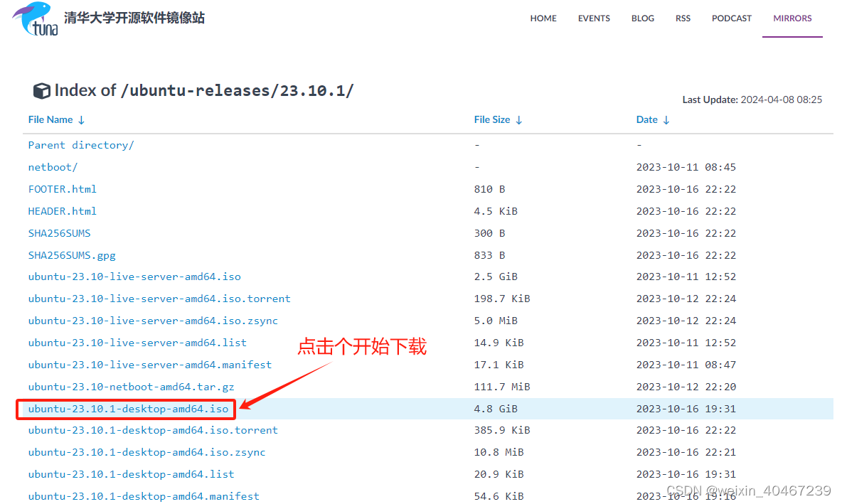The height and width of the screenshot is (504, 842).
Task: Click the File Size column header
Action: point(492,119)
